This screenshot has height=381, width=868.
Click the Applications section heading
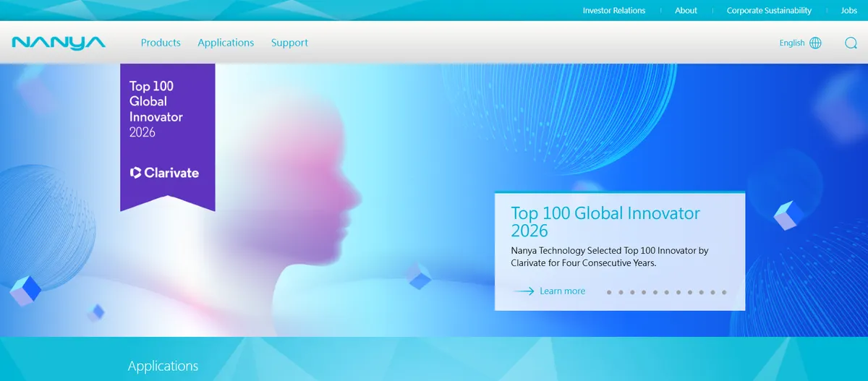(163, 366)
